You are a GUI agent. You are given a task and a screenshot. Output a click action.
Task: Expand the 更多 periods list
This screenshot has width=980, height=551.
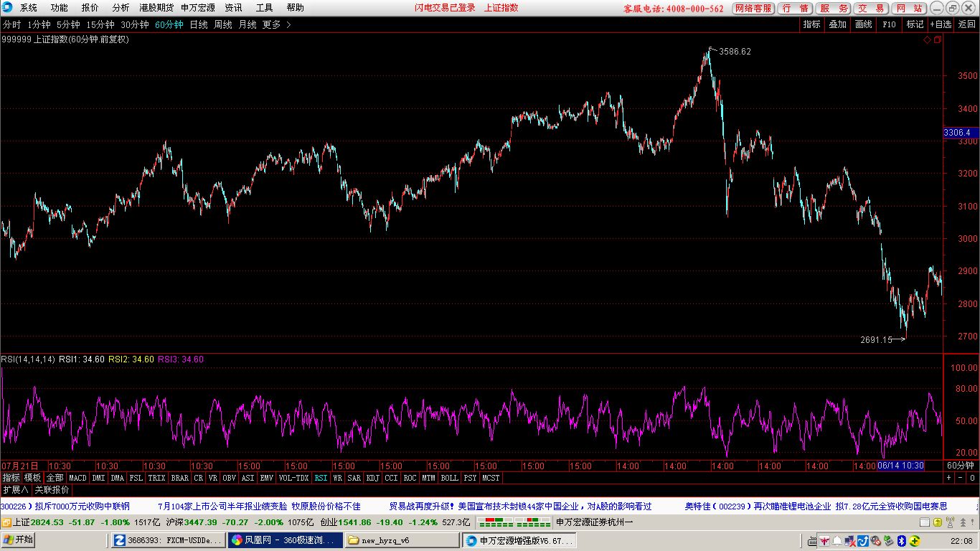click(276, 24)
